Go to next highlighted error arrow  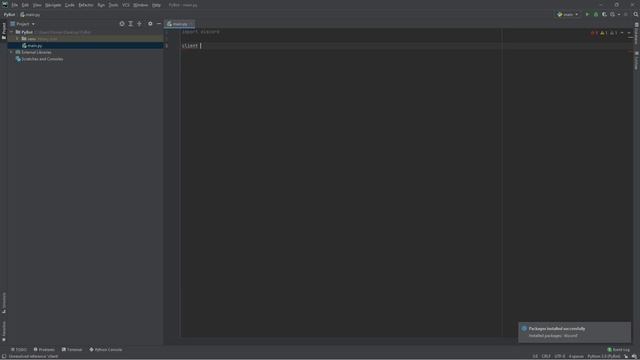point(629,33)
